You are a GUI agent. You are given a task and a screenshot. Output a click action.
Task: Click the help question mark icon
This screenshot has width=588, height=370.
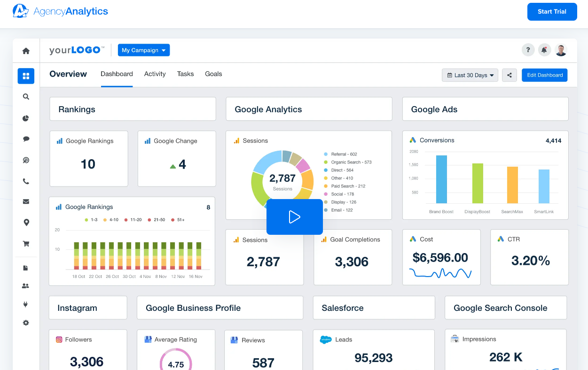tap(528, 50)
